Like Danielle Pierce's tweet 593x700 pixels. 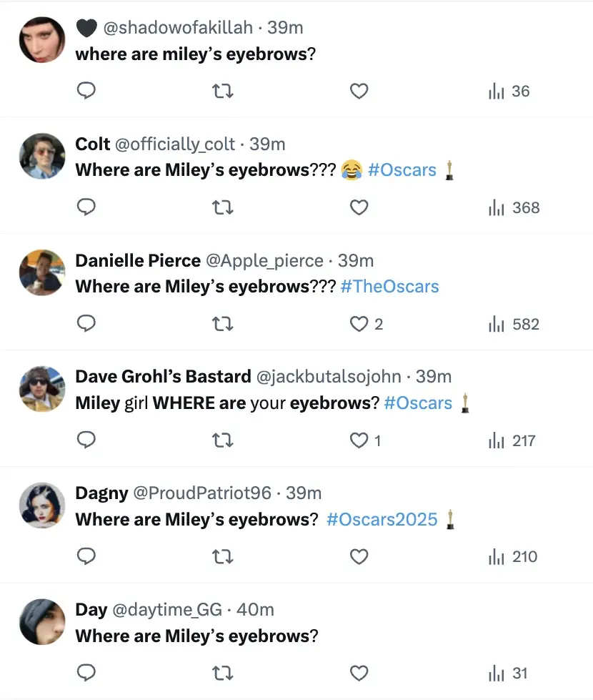(359, 325)
